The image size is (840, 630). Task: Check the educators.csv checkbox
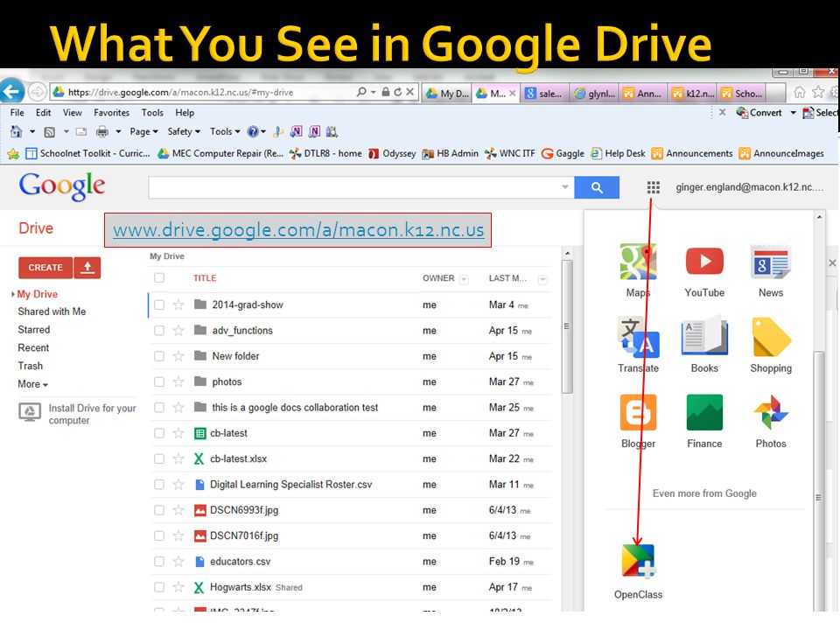[x=159, y=562]
